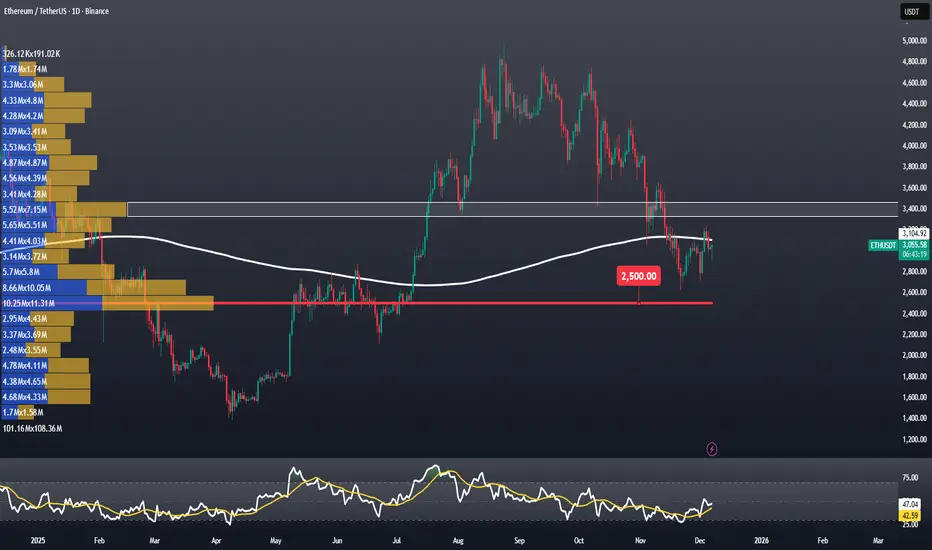Click volume profile row 326.12Kx191.02K
The width and height of the screenshot is (932, 550).
[32, 54]
